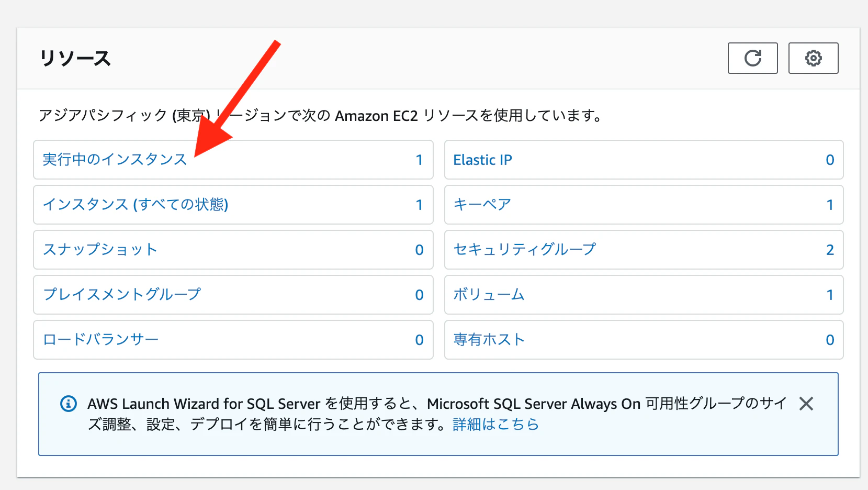868x490 pixels.
Task: Open キーペア link
Action: click(482, 205)
